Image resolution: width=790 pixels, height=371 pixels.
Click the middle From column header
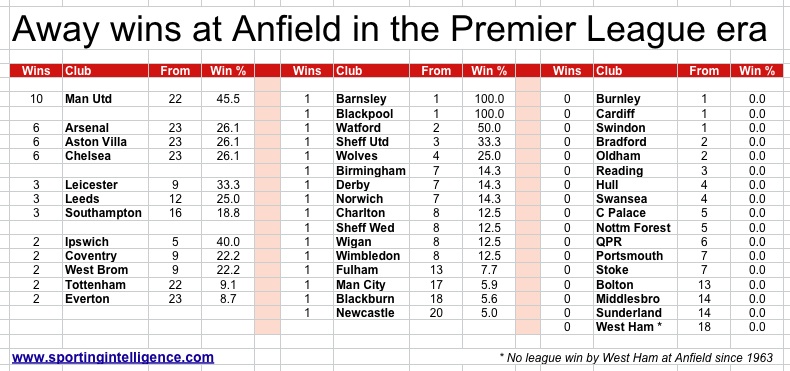click(x=436, y=71)
